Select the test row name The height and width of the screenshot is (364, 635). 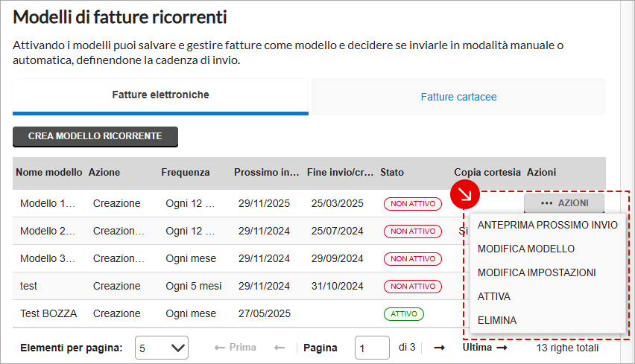(28, 286)
